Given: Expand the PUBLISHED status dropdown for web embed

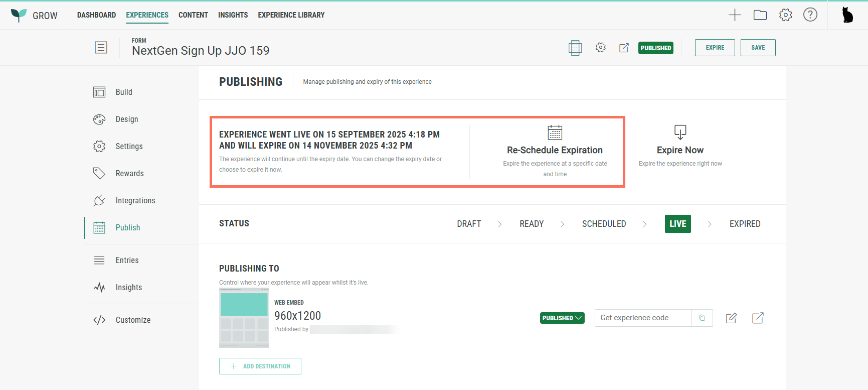Looking at the screenshot, I should click(x=562, y=318).
